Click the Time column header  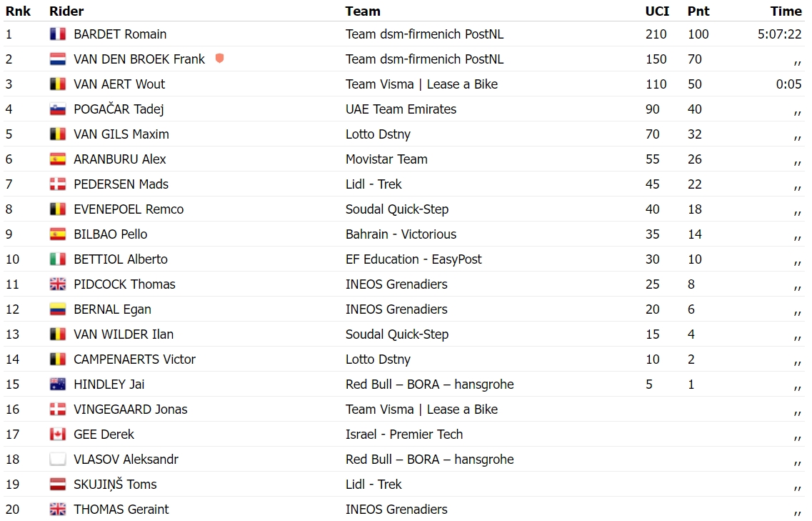786,11
